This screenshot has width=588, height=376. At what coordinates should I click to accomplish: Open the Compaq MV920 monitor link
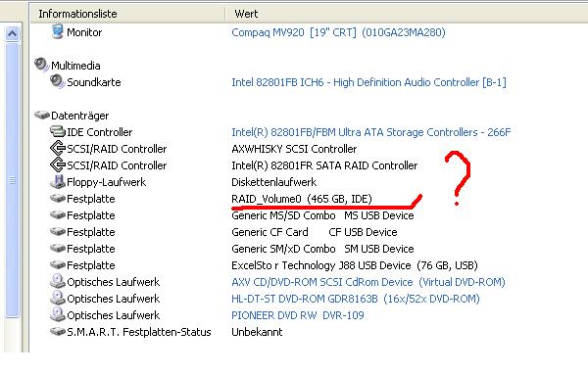338,32
